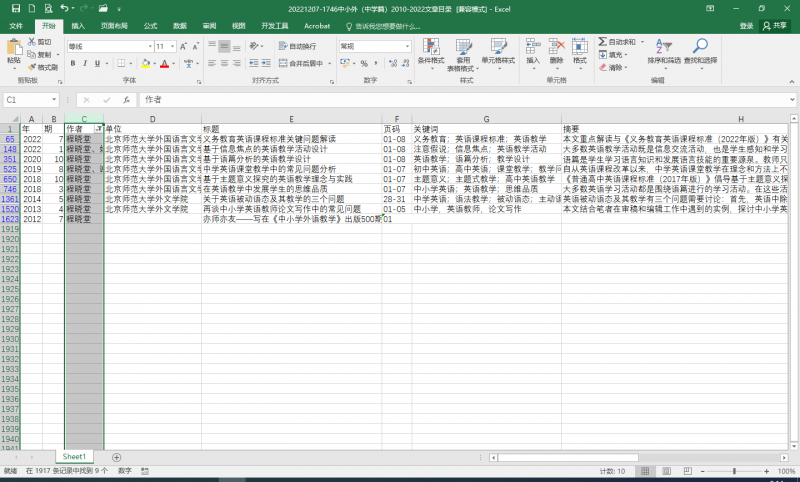800x482 pixels.
Task: Click the decrease indent icon
Action: (254, 63)
